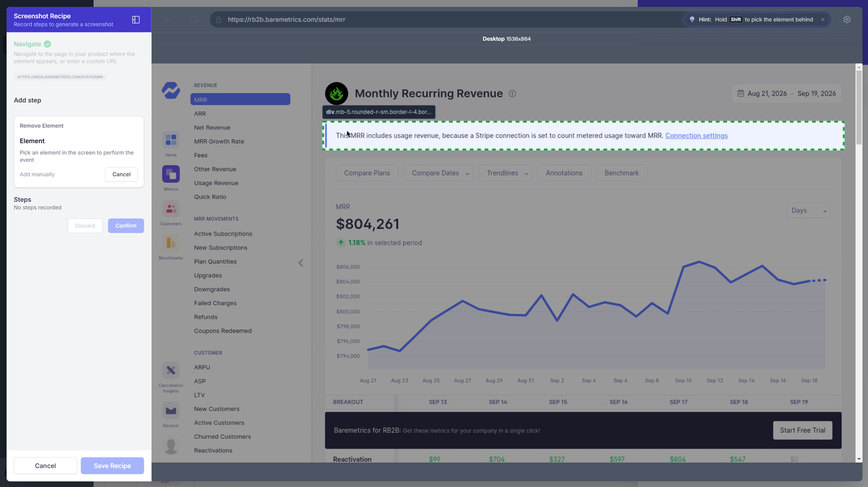
Task: Click the Benchmark button
Action: [622, 173]
